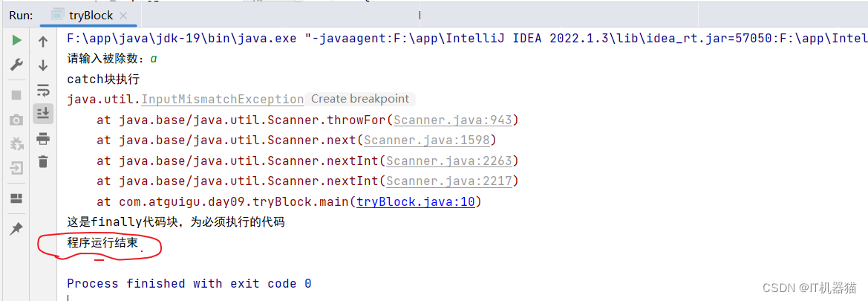Close the tryBlock run tab

pos(123,16)
